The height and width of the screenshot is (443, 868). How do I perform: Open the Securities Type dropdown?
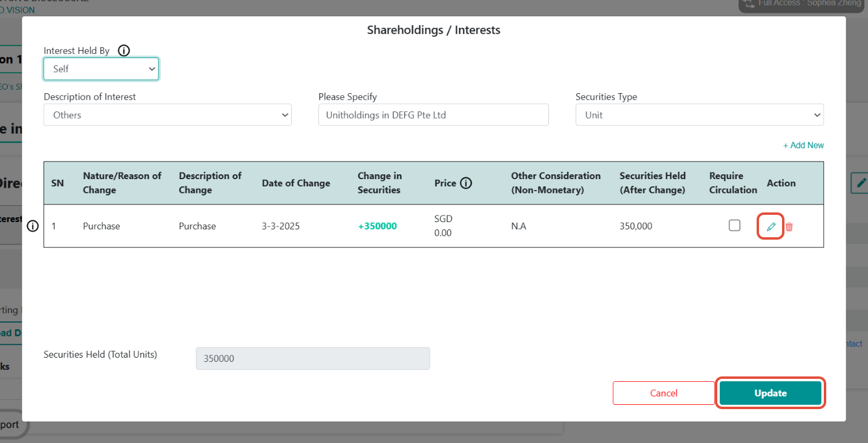700,115
